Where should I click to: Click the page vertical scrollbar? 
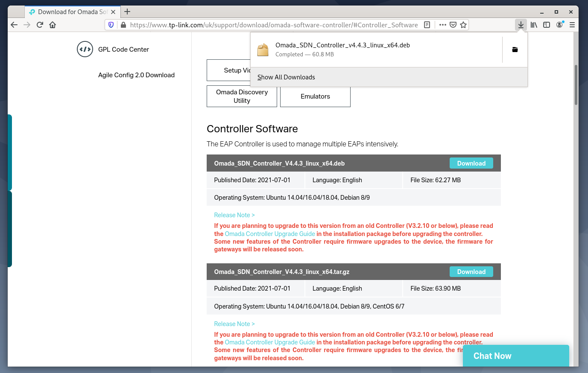tap(576, 85)
